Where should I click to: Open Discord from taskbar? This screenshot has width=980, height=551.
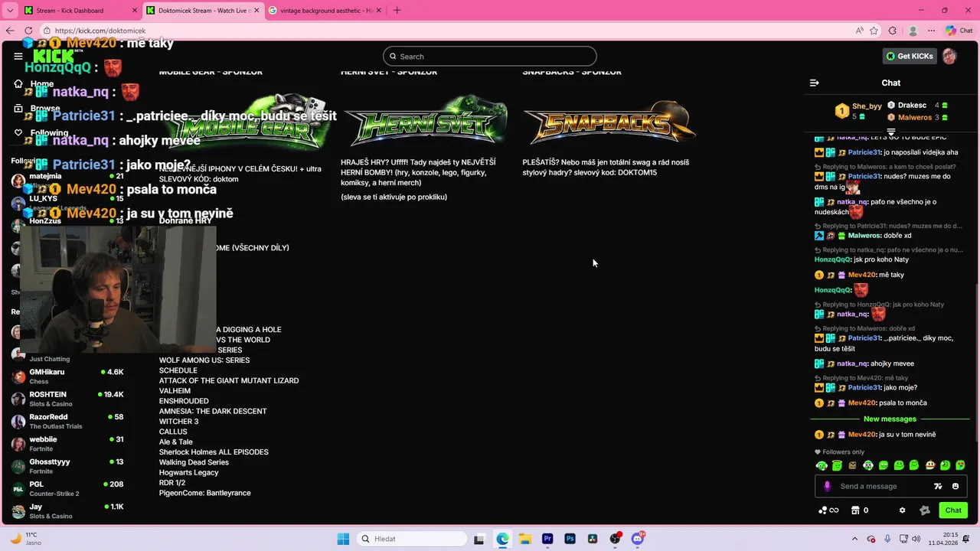click(x=638, y=539)
